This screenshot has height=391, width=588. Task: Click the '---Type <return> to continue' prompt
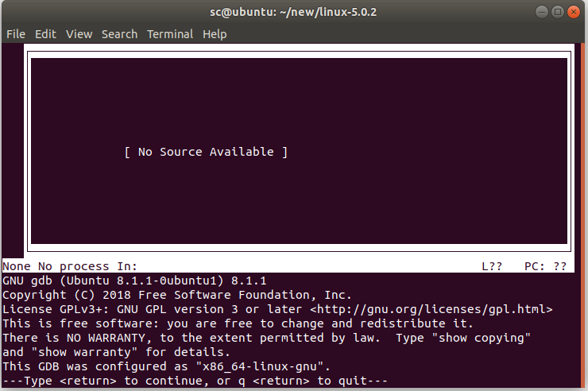coord(195,381)
